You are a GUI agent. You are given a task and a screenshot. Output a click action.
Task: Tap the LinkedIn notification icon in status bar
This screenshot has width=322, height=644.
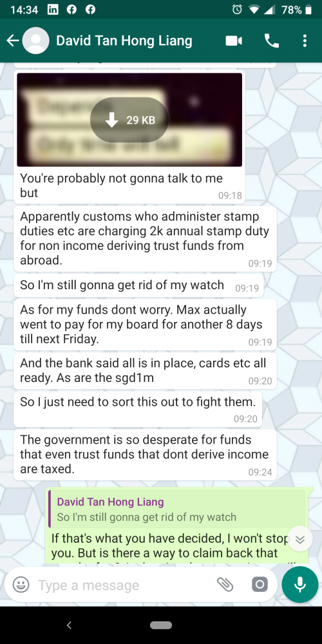coord(53,10)
